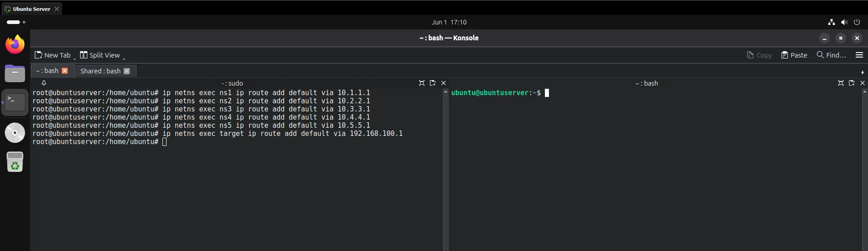This screenshot has height=251, width=868.
Task: Close the Ubuntu Server VM tab
Action: click(57, 9)
